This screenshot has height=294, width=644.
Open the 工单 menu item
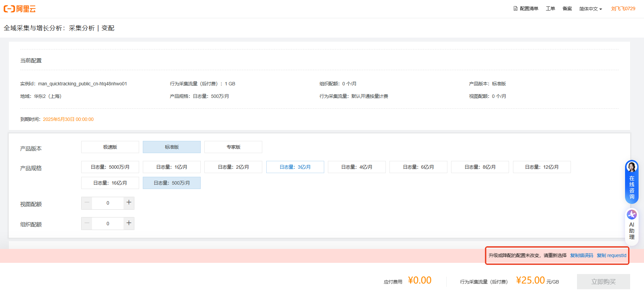550,8
